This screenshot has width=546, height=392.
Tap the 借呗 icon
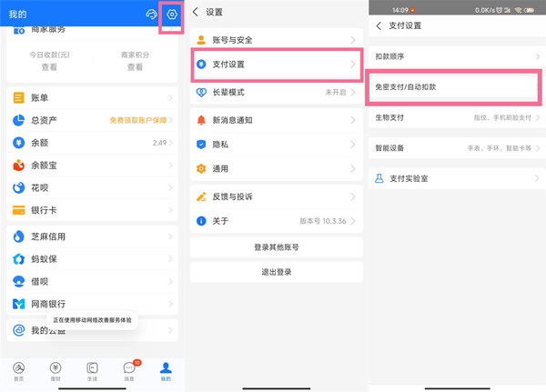click(18, 281)
